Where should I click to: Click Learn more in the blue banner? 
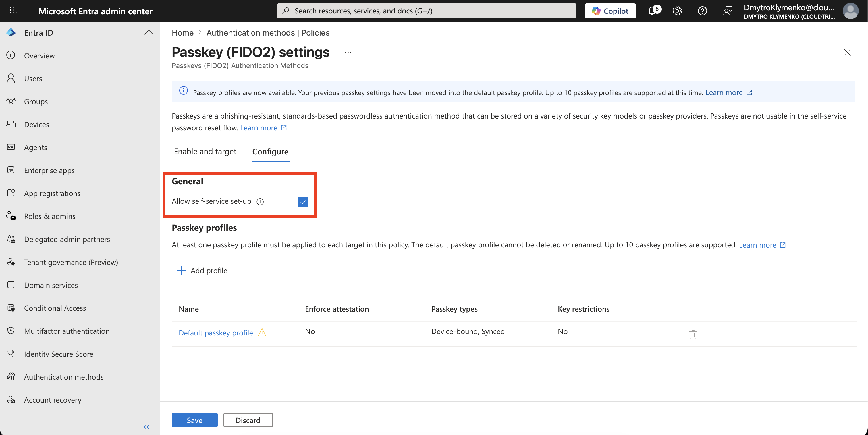pos(724,92)
